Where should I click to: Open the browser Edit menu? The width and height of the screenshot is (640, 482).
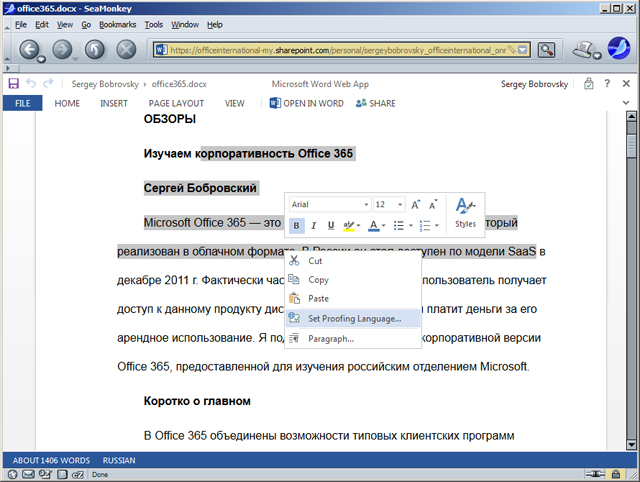(x=42, y=25)
